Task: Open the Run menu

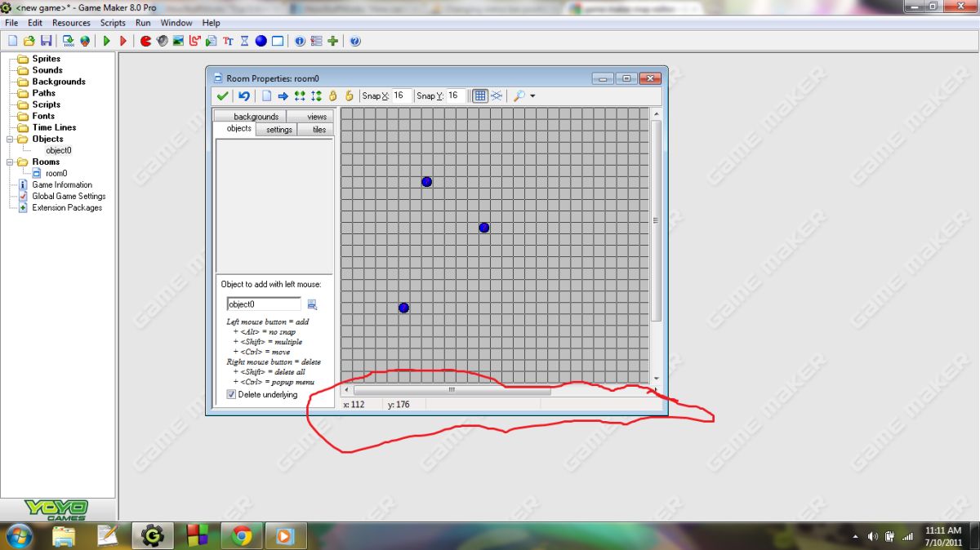Action: pyautogui.click(x=143, y=23)
